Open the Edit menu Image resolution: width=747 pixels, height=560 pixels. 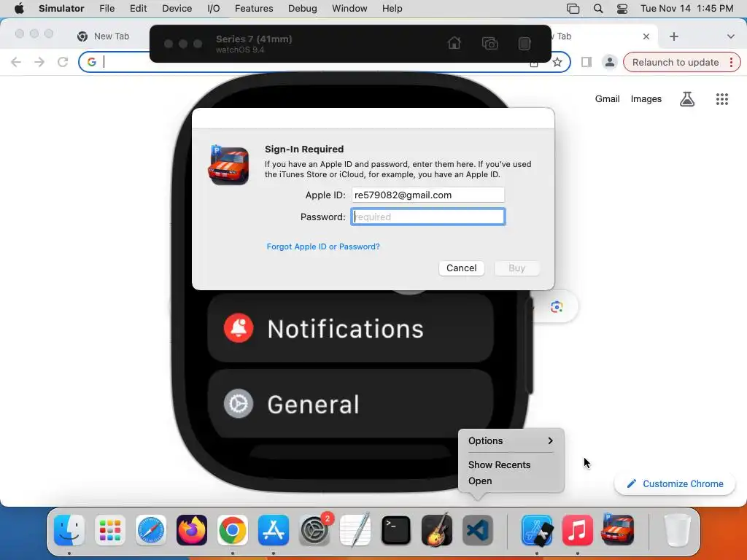(138, 9)
